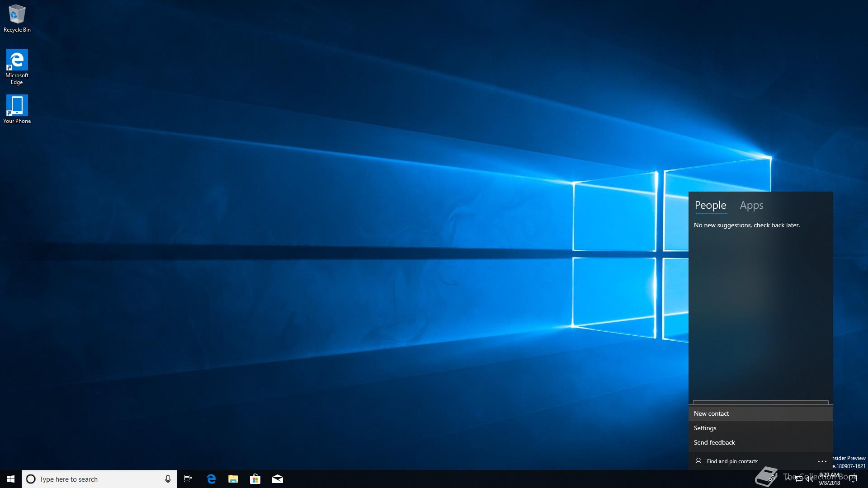Open Microsoft Store from the taskbar

click(x=255, y=479)
